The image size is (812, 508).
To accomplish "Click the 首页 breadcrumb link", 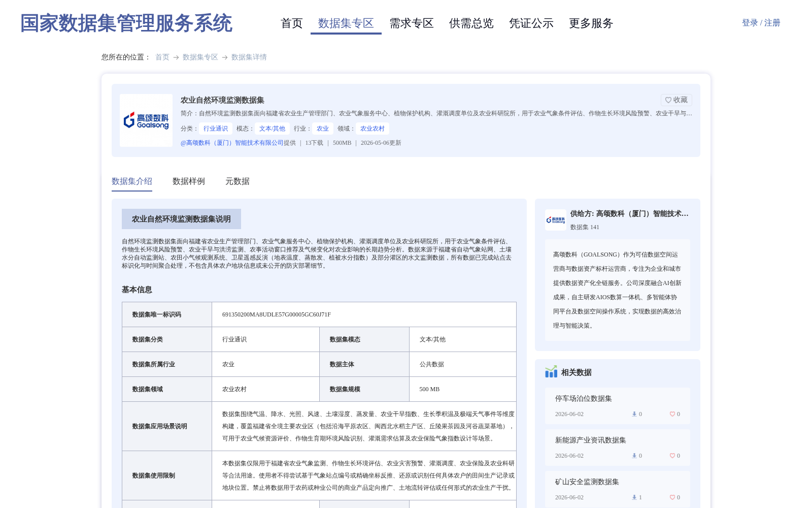I will tap(162, 57).
